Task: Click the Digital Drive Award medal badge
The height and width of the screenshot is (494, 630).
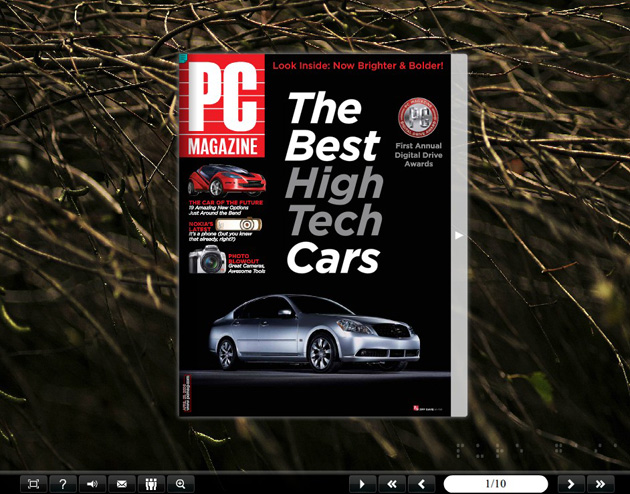Action: [x=418, y=118]
